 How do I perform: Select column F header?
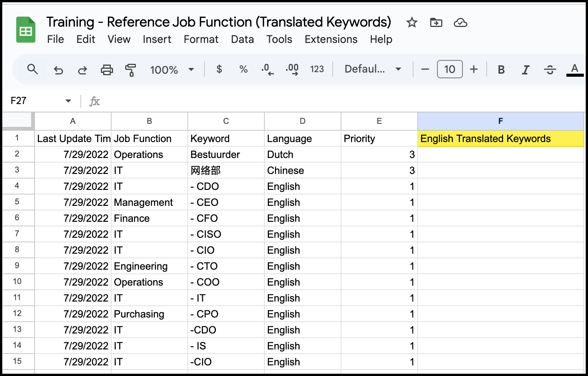(x=501, y=121)
